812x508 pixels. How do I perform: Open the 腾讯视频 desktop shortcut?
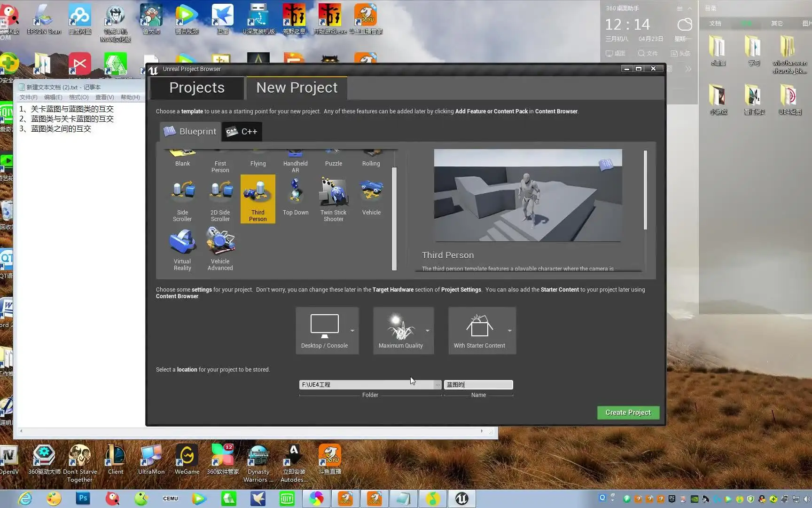(187, 19)
